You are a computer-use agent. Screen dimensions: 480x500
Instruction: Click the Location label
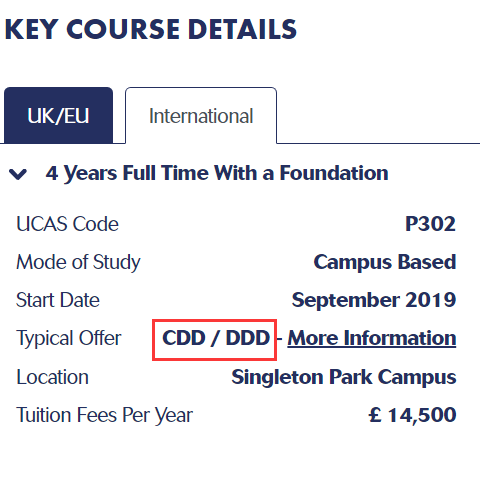(x=52, y=377)
